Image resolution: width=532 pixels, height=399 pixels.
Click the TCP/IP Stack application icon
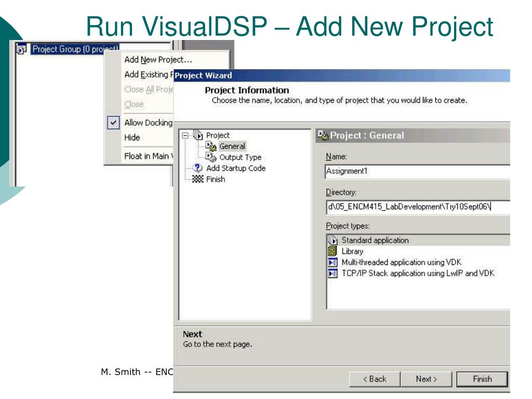click(x=333, y=273)
